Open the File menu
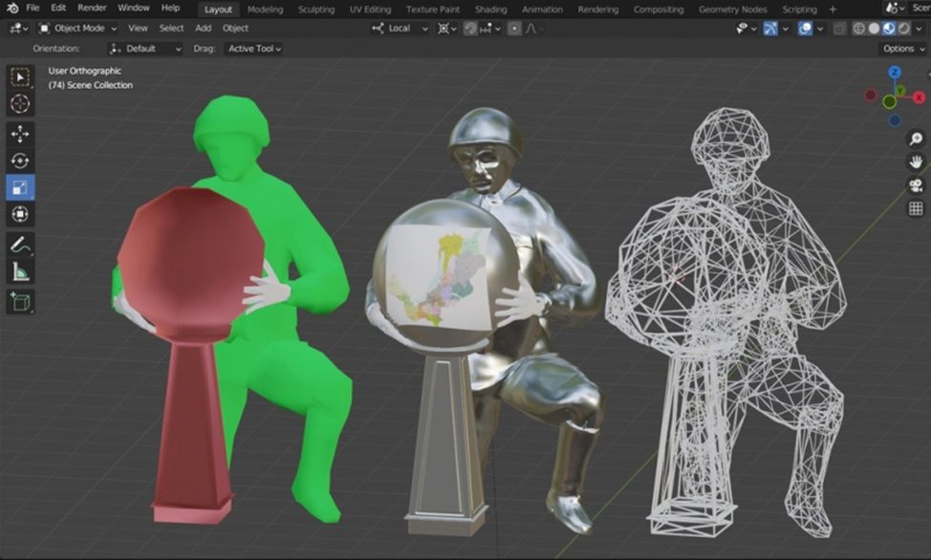The height and width of the screenshot is (560, 931). pos(32,8)
